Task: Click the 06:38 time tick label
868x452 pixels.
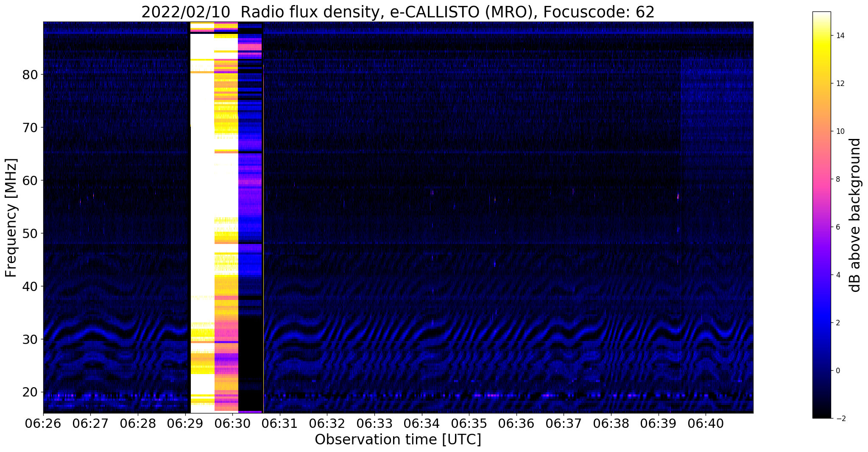Action: (611, 424)
